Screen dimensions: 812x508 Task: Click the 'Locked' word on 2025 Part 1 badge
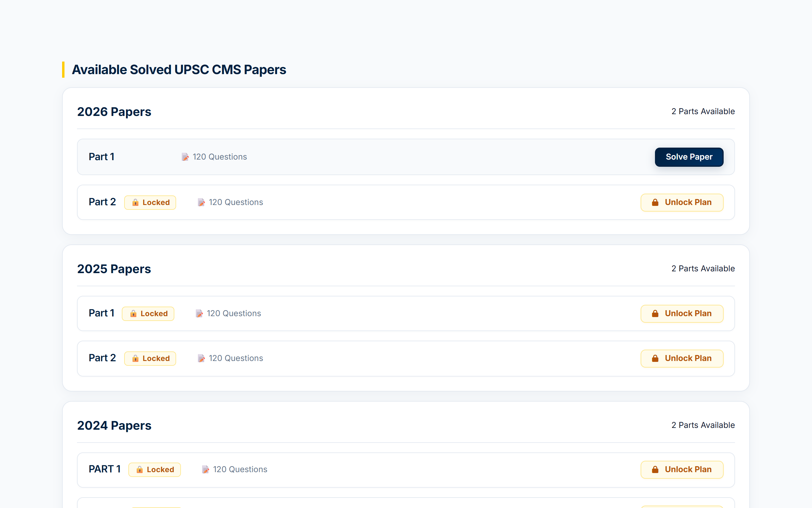pos(154,314)
